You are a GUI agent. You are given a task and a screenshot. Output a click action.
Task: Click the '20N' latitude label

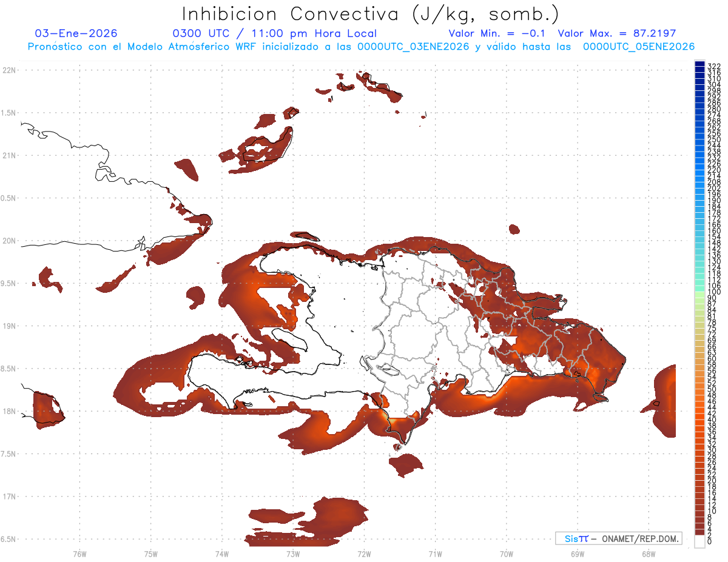click(9, 241)
